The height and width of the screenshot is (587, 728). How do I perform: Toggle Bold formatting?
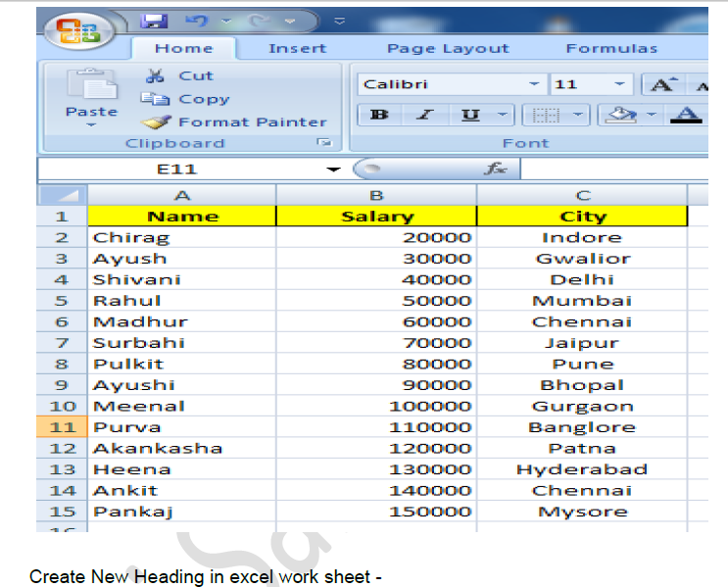click(x=379, y=115)
